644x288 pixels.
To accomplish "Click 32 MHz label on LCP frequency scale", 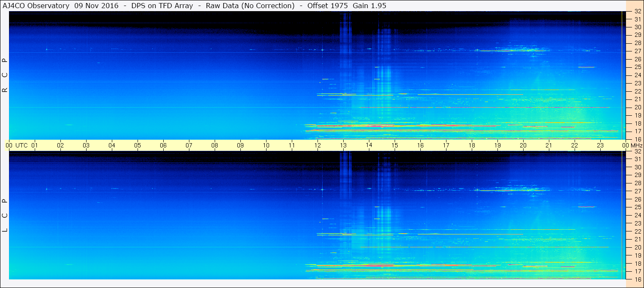I will click(x=638, y=151).
